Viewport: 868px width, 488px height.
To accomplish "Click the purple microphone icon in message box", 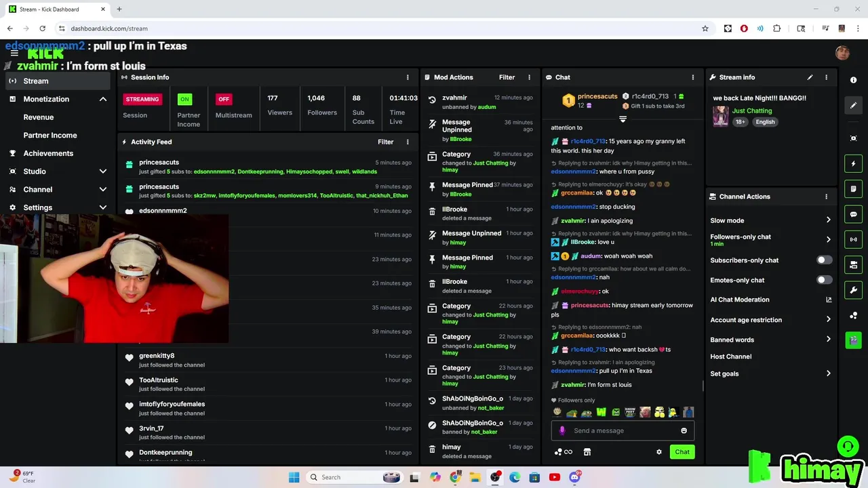I will (561, 430).
